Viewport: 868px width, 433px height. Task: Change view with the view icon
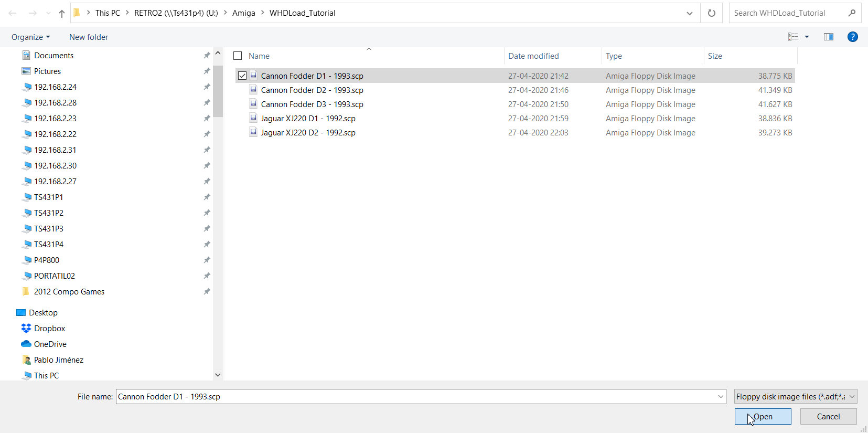793,37
